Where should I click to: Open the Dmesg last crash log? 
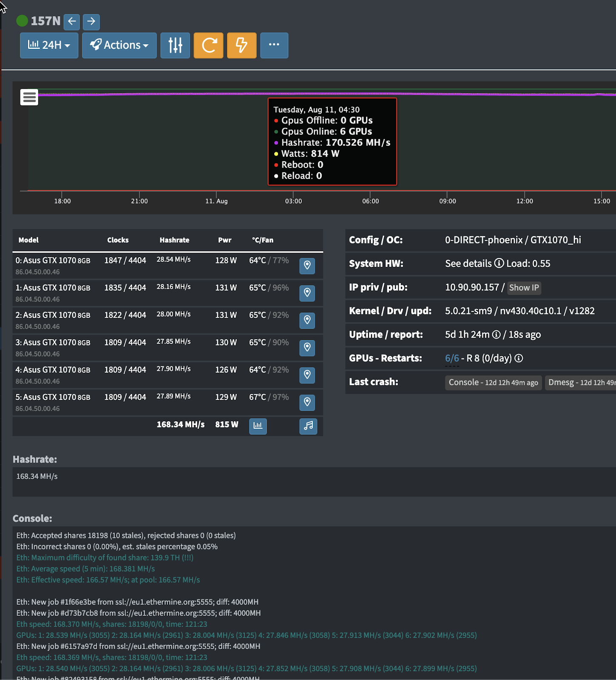[x=581, y=382]
